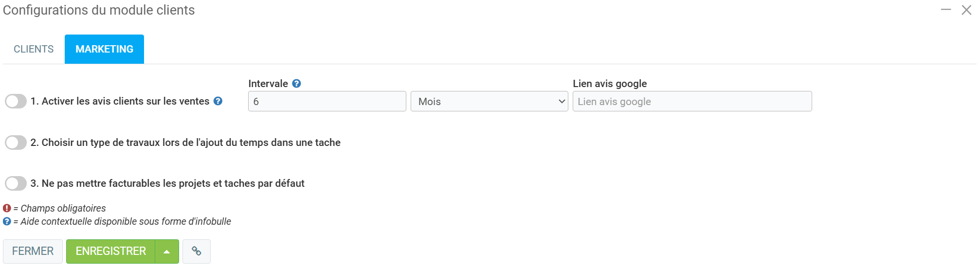980x269 pixels.
Task: Expand the arrow next to ENREGISTRER
Action: [x=167, y=251]
